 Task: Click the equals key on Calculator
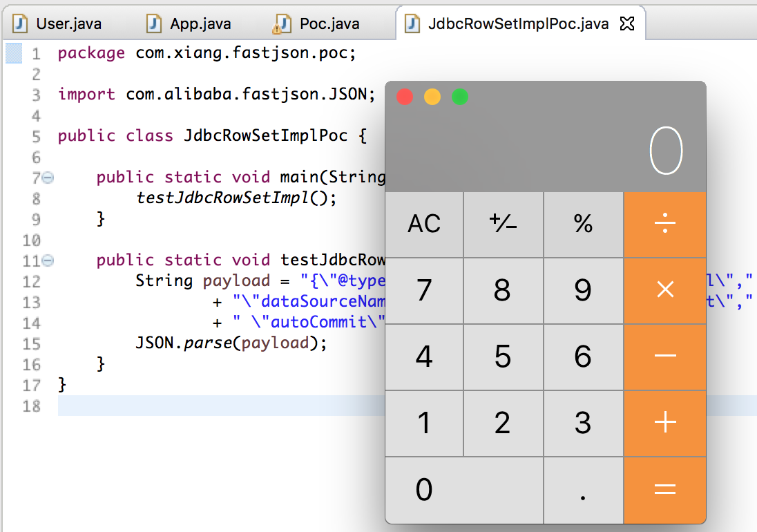664,490
